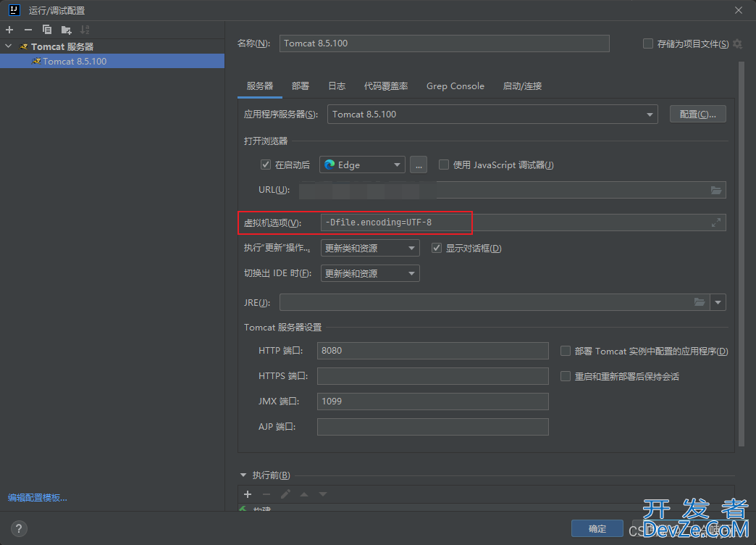This screenshot has width=756, height=545.
Task: Switch to the Grep Console tab
Action: coord(455,86)
